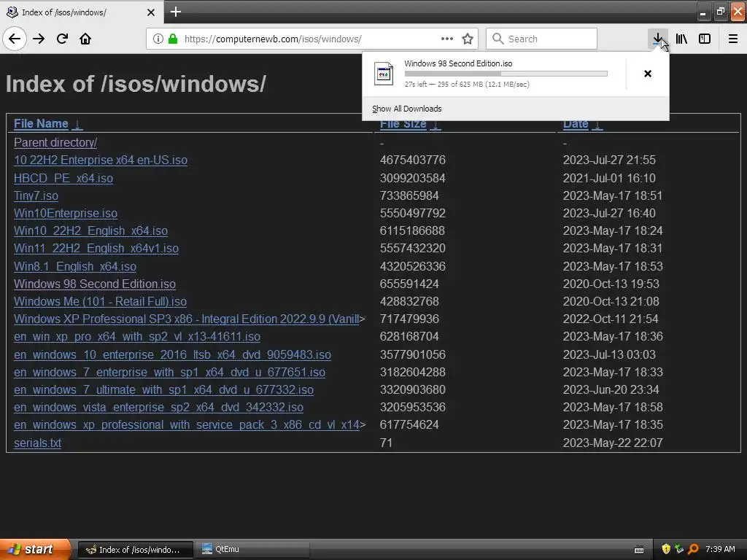This screenshot has width=747, height=560.
Task: Click file size 4675403776
Action: click(413, 160)
